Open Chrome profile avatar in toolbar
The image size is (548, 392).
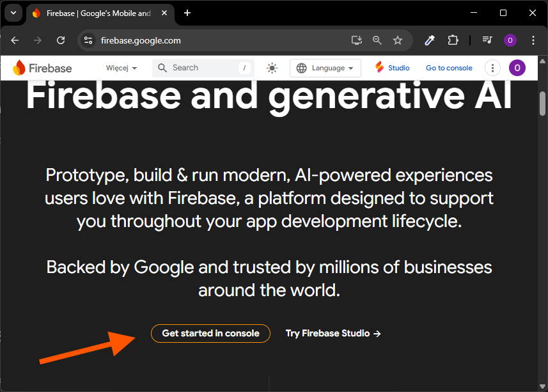[510, 40]
